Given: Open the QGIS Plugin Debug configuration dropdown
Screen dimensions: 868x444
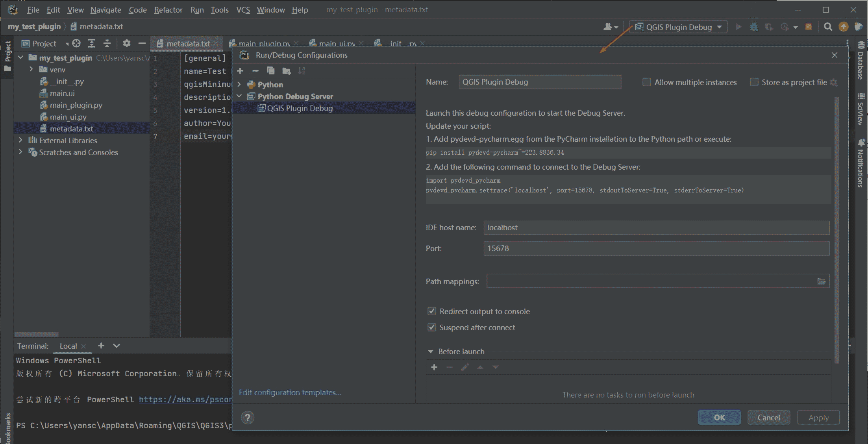Looking at the screenshot, I should pos(679,27).
